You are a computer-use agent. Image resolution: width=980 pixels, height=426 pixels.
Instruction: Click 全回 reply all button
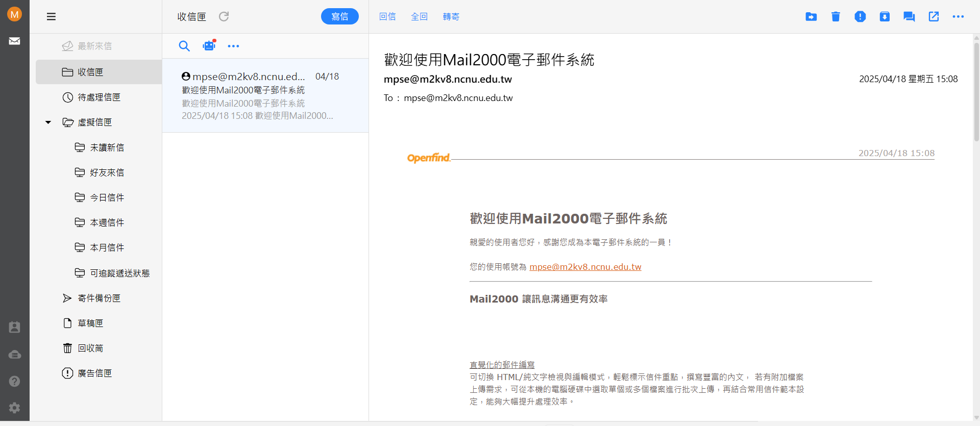(419, 17)
